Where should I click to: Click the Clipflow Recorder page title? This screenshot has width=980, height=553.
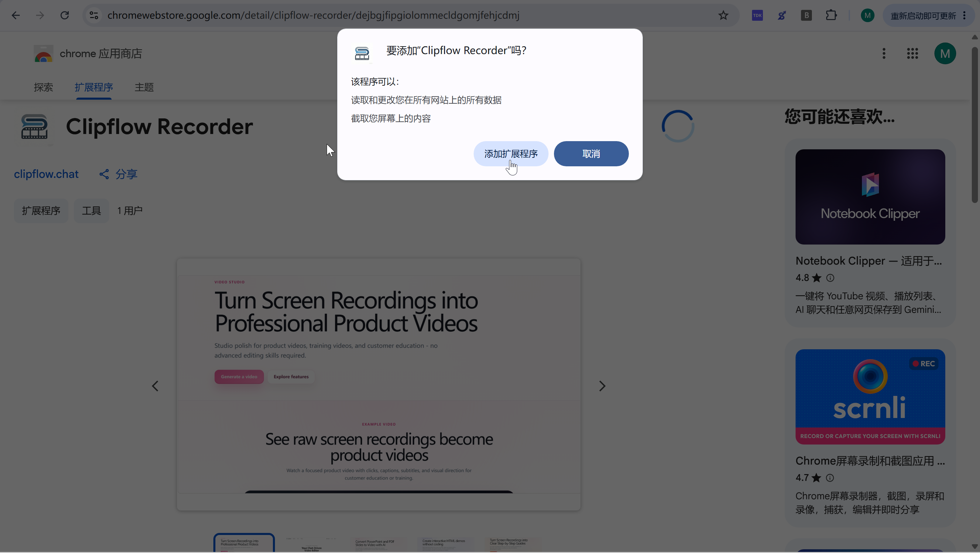click(159, 126)
